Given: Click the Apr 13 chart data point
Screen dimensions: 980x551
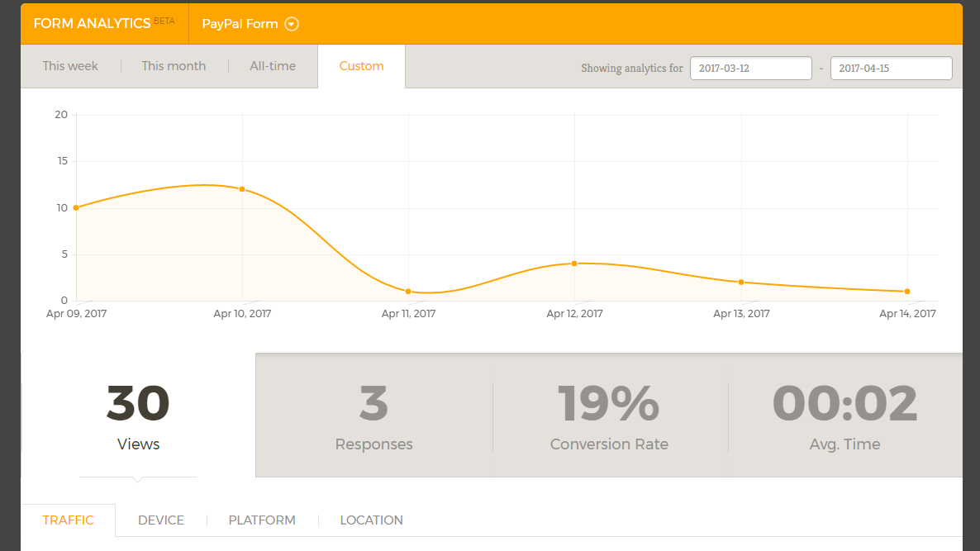Looking at the screenshot, I should coord(741,283).
